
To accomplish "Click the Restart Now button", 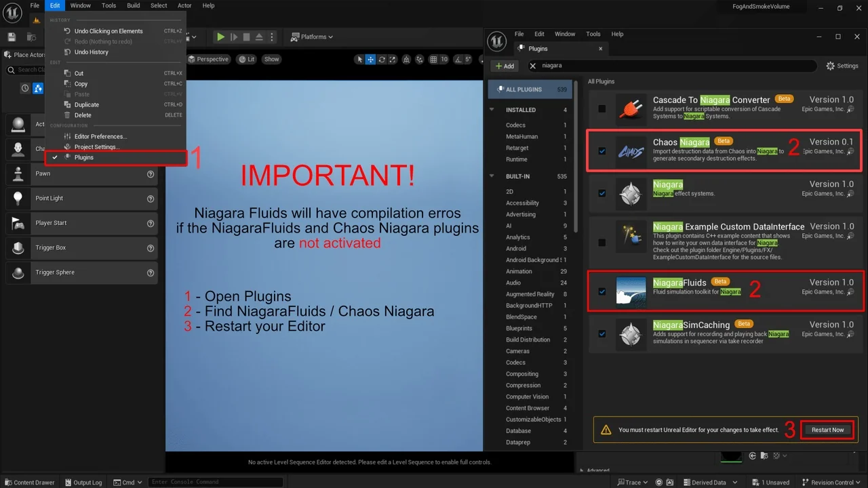I will tap(827, 429).
